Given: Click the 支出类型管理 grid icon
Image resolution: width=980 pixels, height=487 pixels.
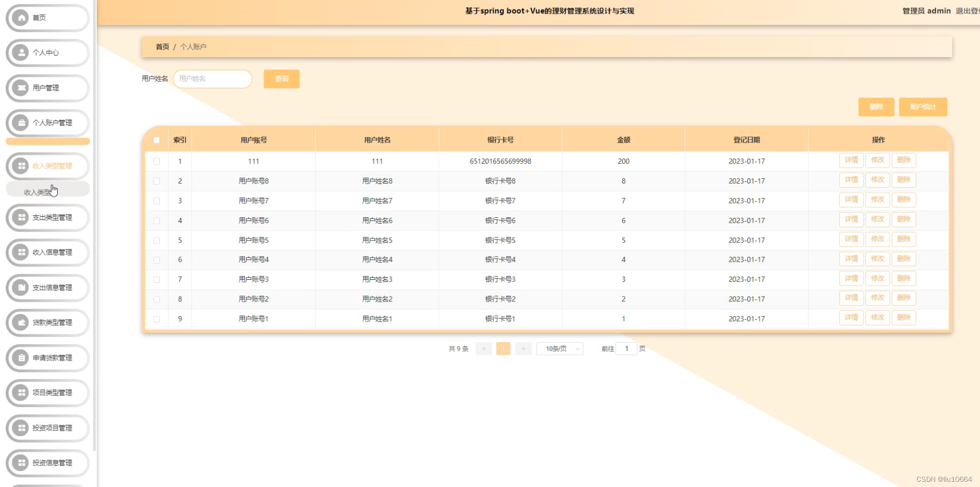Looking at the screenshot, I should tap(21, 217).
